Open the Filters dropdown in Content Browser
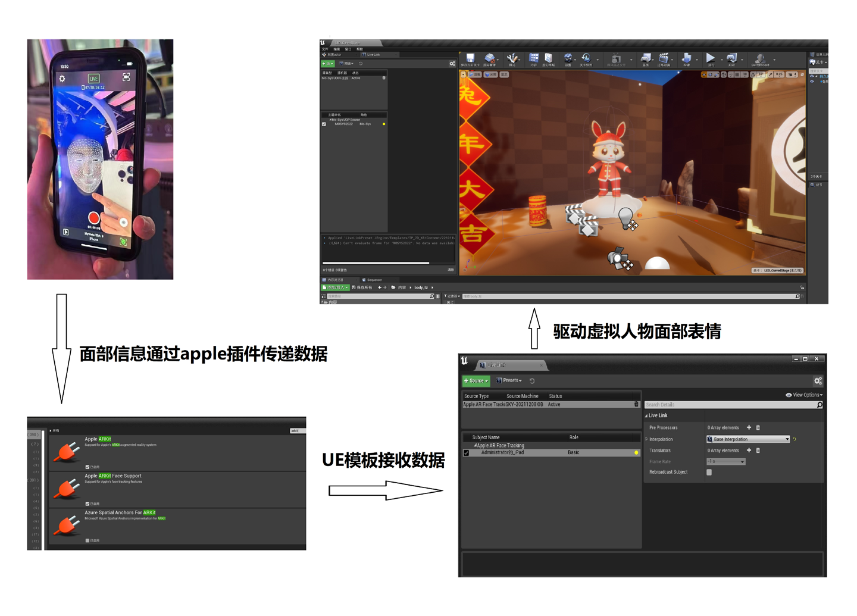This screenshot has width=857, height=616. pyautogui.click(x=452, y=296)
